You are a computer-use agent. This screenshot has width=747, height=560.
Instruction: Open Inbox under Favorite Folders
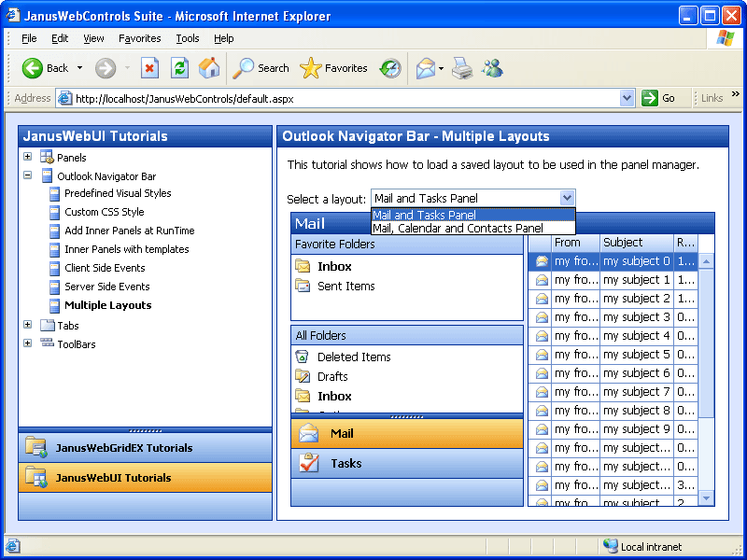[334, 267]
